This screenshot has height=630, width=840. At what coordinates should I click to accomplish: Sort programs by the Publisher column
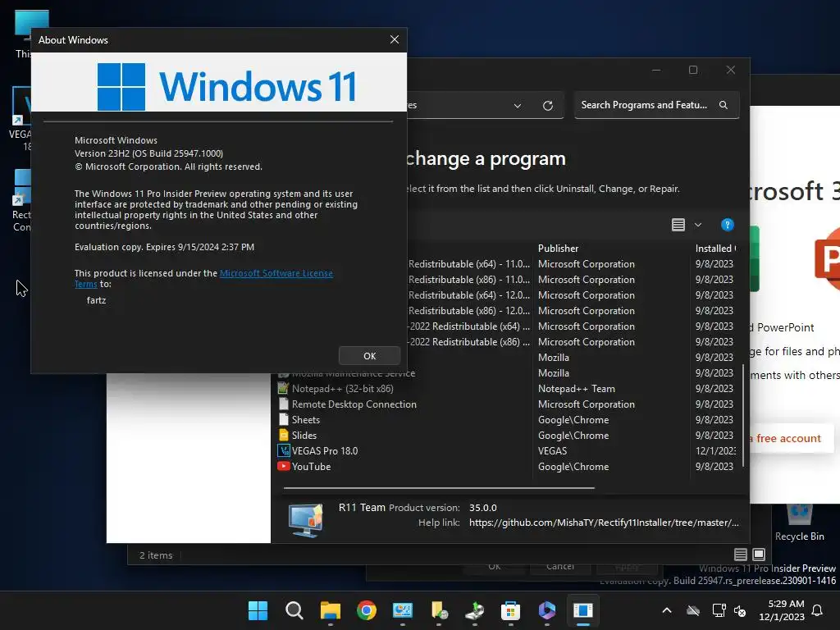(x=558, y=249)
